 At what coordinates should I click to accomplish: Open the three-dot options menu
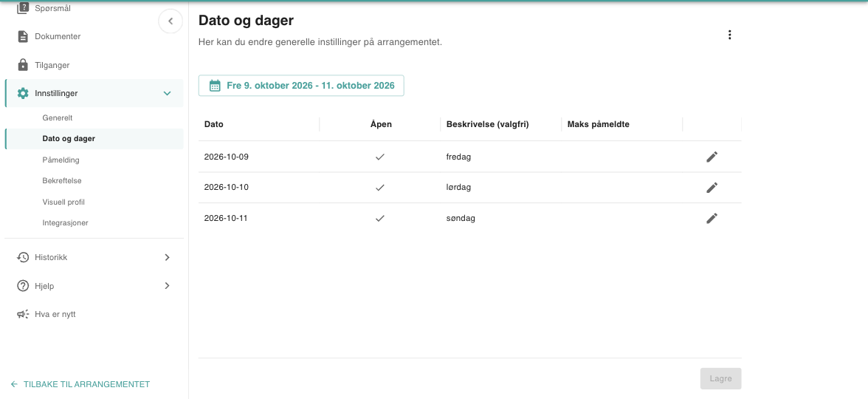click(x=729, y=35)
